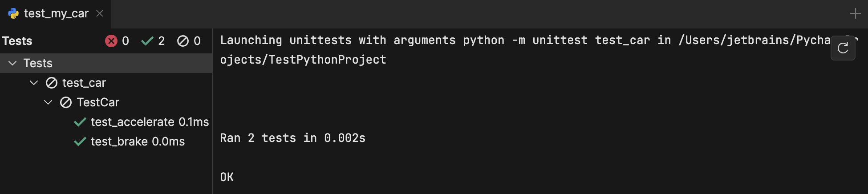Image resolution: width=868 pixels, height=194 pixels.
Task: Open a new tab with plus icon
Action: [x=855, y=14]
